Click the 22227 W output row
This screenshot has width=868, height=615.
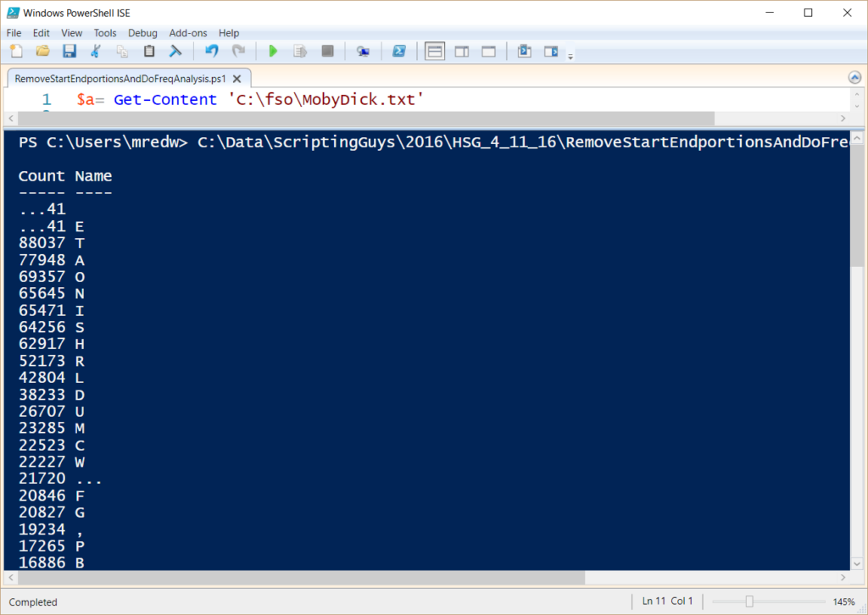click(52, 462)
